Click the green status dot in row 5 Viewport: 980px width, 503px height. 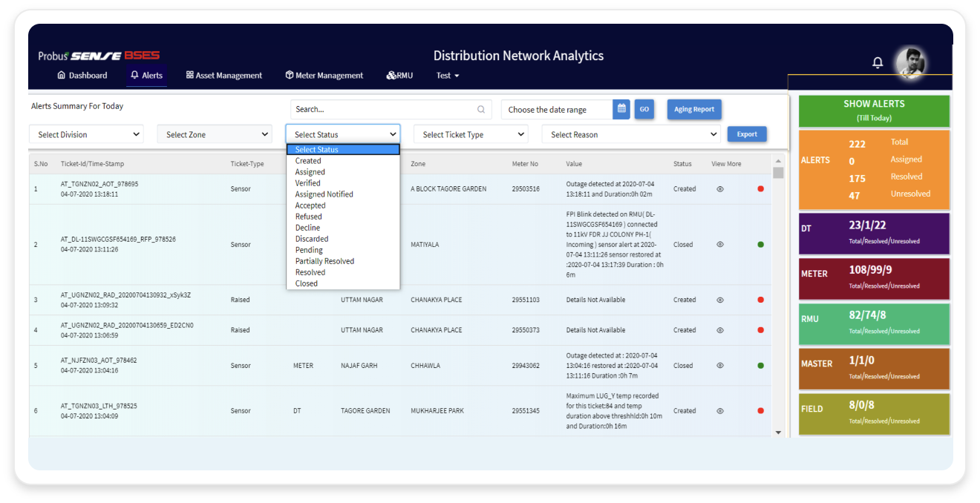coord(760,366)
